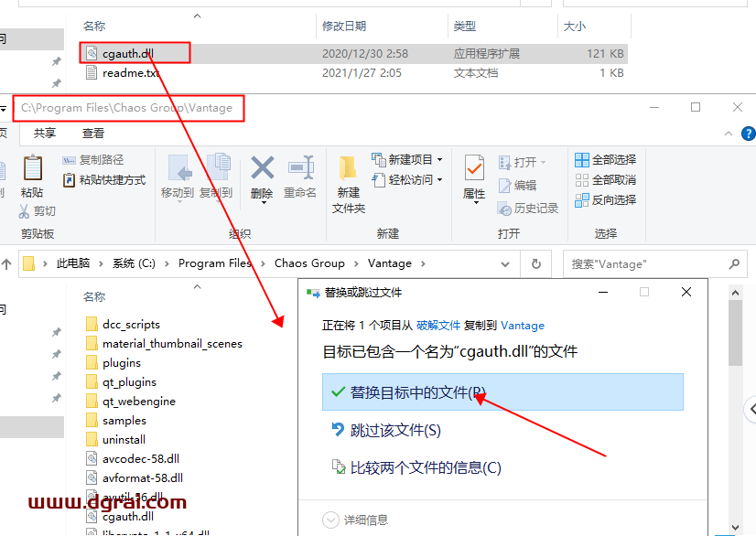Switch to the 共享 tab
Viewport: 756px width, 536px height.
coord(46,131)
